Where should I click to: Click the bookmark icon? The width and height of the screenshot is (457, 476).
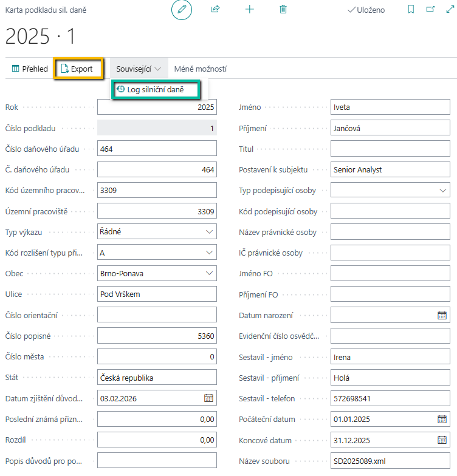pyautogui.click(x=411, y=10)
